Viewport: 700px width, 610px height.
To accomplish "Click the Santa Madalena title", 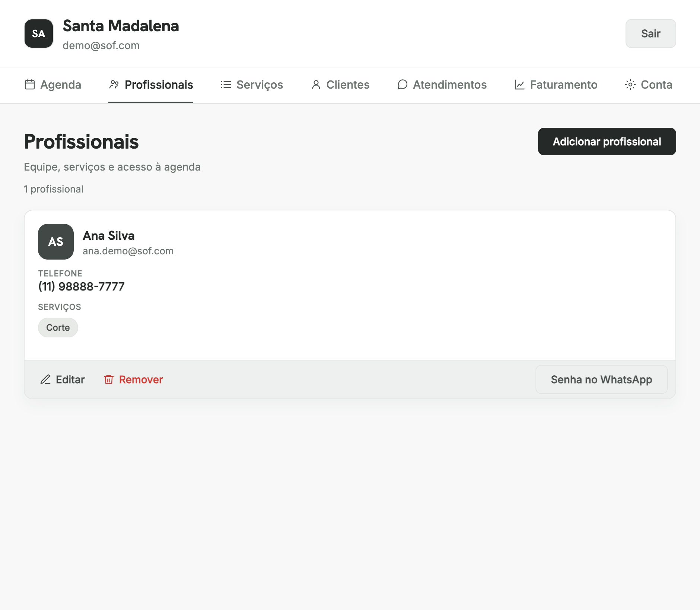I will pos(121,26).
